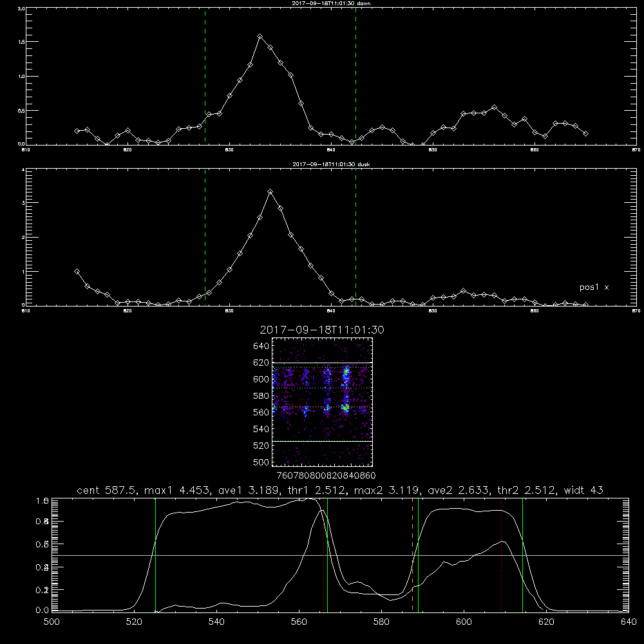Select first data point of dawn curve
The height and width of the screenshot is (644, 644).
coord(77,131)
